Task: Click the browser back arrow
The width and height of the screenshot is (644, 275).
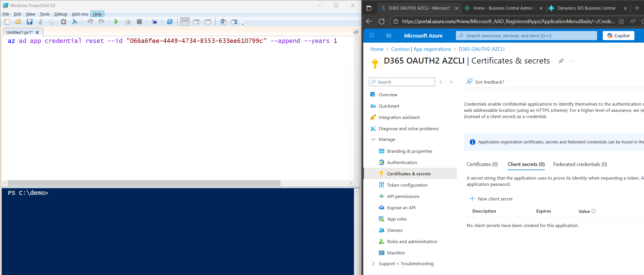Action: (x=369, y=21)
